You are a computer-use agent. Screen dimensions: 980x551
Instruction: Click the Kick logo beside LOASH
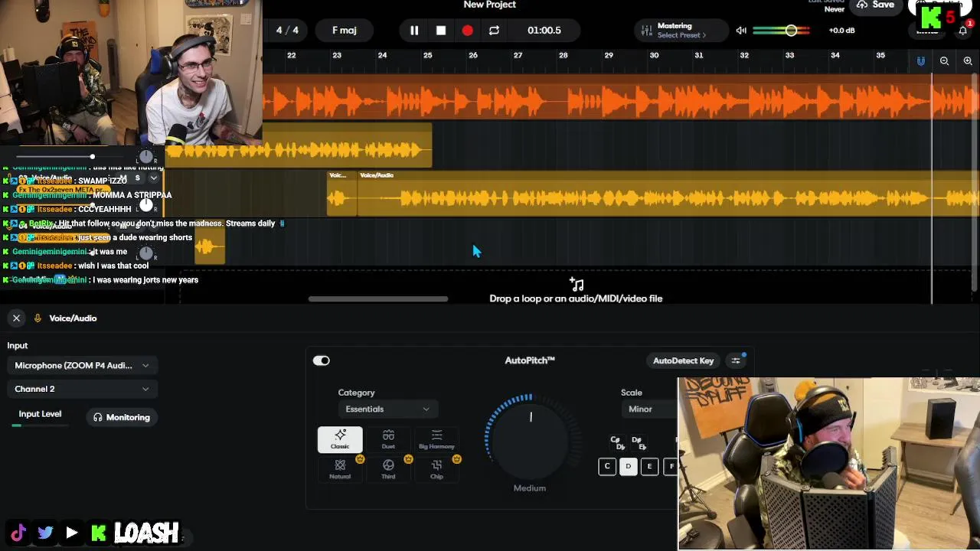[x=98, y=533]
